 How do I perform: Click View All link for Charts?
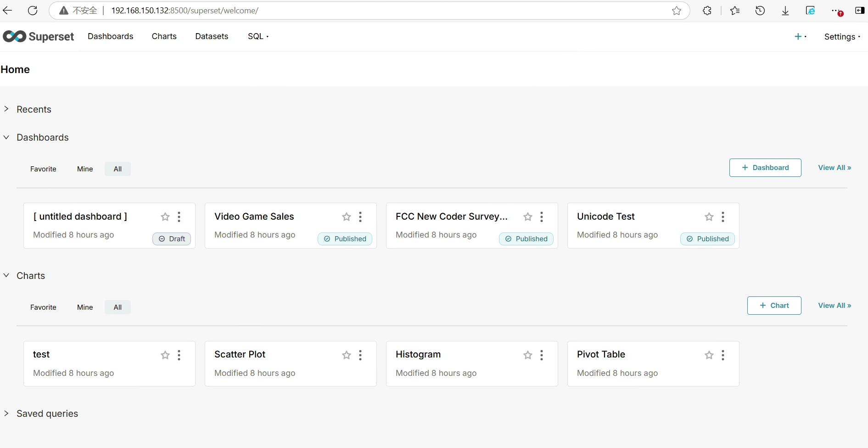point(834,306)
